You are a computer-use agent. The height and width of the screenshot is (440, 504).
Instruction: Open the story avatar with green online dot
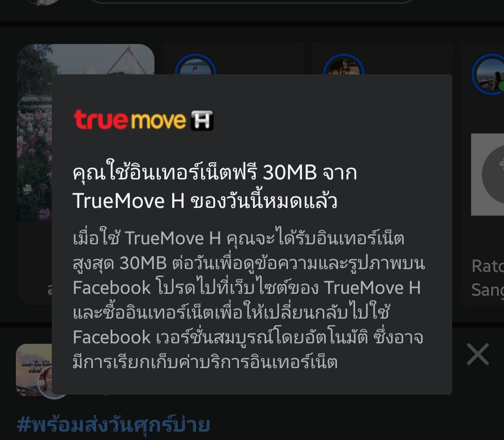(x=489, y=74)
